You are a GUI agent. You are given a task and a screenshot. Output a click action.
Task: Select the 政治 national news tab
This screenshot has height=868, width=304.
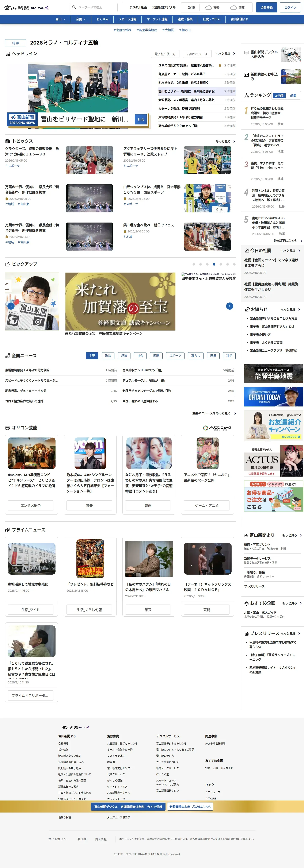[108, 356]
